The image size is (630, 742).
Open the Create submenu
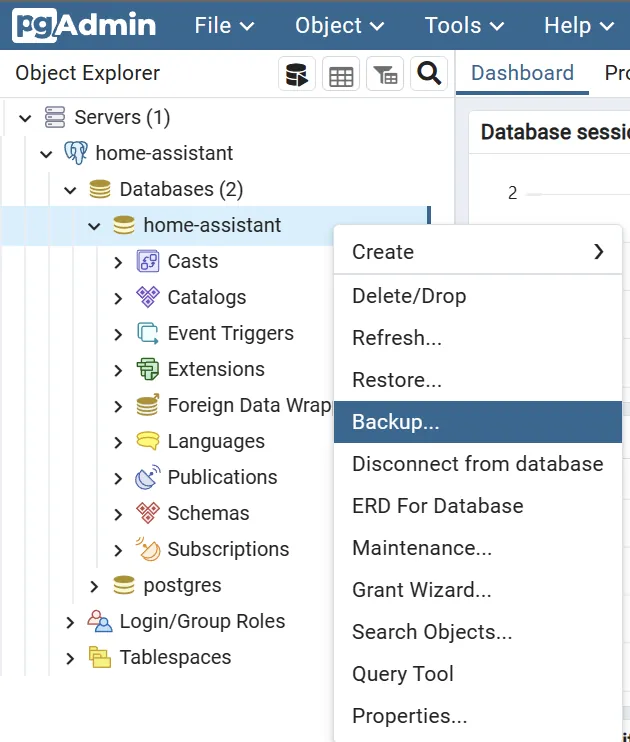click(x=477, y=252)
